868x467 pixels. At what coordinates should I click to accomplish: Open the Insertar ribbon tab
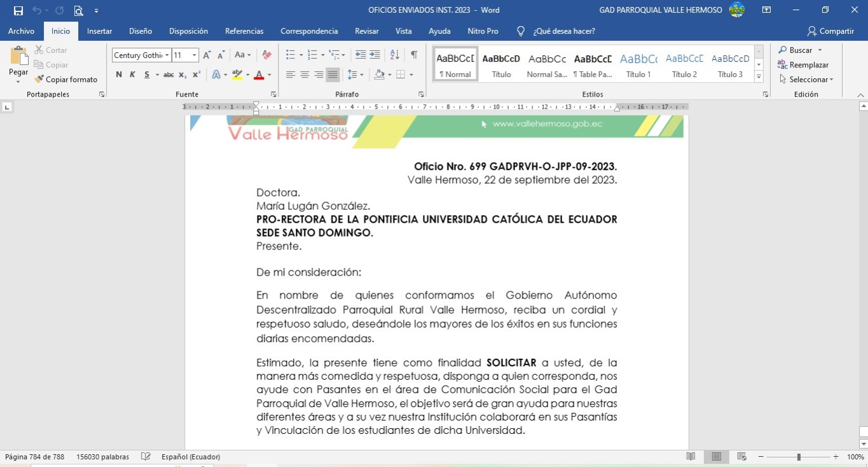[x=99, y=31]
